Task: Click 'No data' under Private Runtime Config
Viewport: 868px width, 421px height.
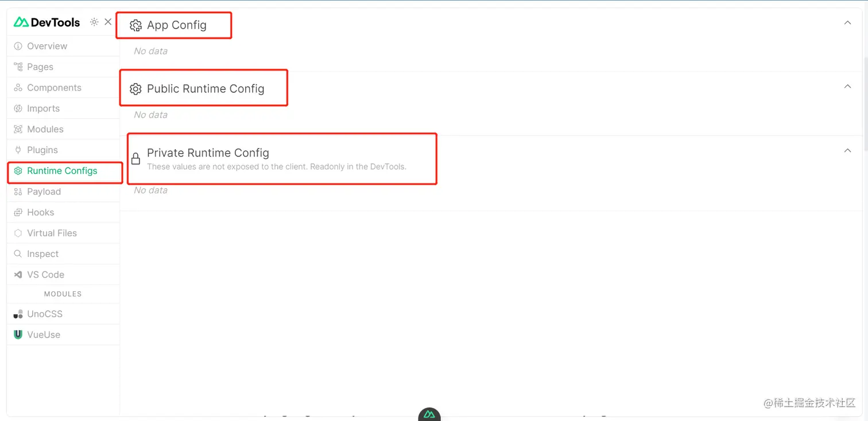Action: click(150, 190)
